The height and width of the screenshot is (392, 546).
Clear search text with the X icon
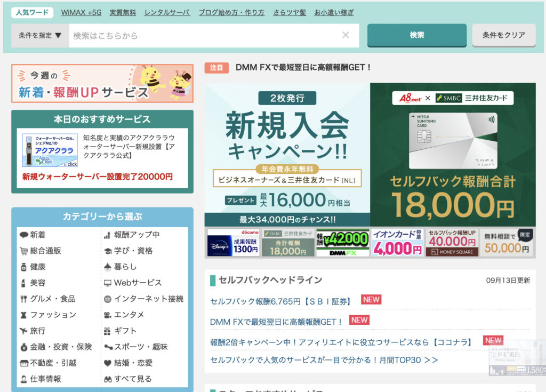(x=346, y=35)
